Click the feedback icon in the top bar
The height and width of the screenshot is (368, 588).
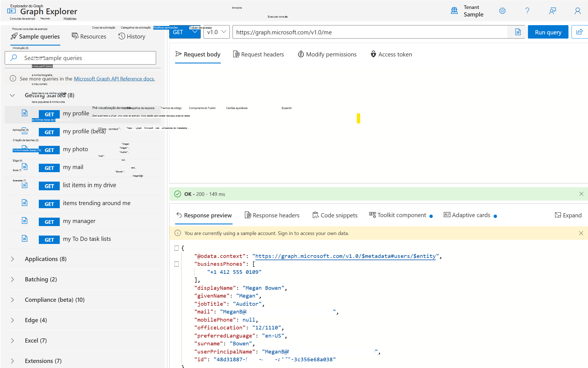(553, 11)
